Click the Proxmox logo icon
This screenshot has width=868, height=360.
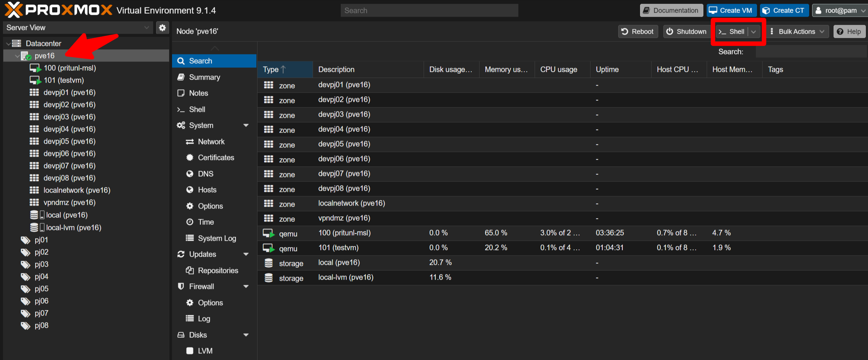pyautogui.click(x=14, y=10)
